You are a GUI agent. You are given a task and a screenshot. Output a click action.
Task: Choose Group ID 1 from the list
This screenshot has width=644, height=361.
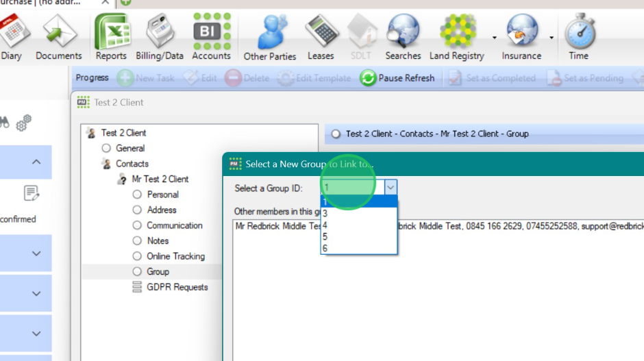tap(359, 201)
